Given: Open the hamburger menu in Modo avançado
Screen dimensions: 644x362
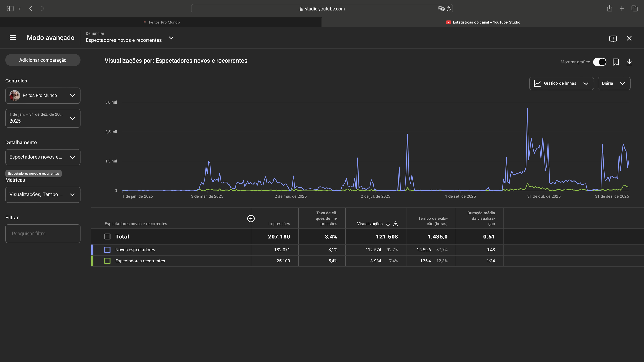Looking at the screenshot, I should tap(13, 38).
